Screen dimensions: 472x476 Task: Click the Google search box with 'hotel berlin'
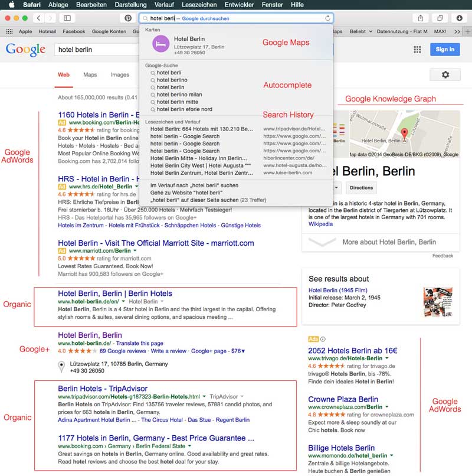96,50
